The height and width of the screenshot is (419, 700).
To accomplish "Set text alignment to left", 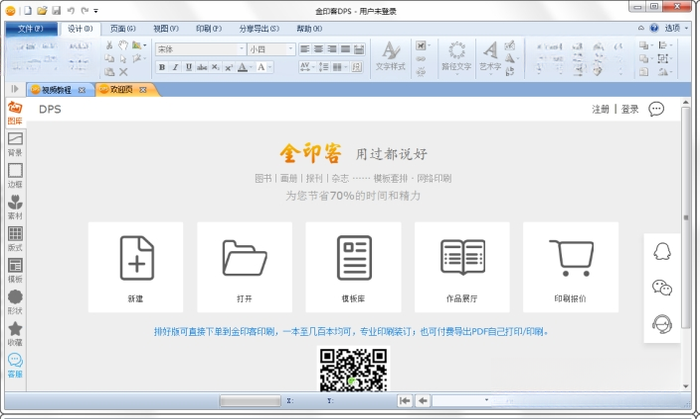I will point(305,49).
